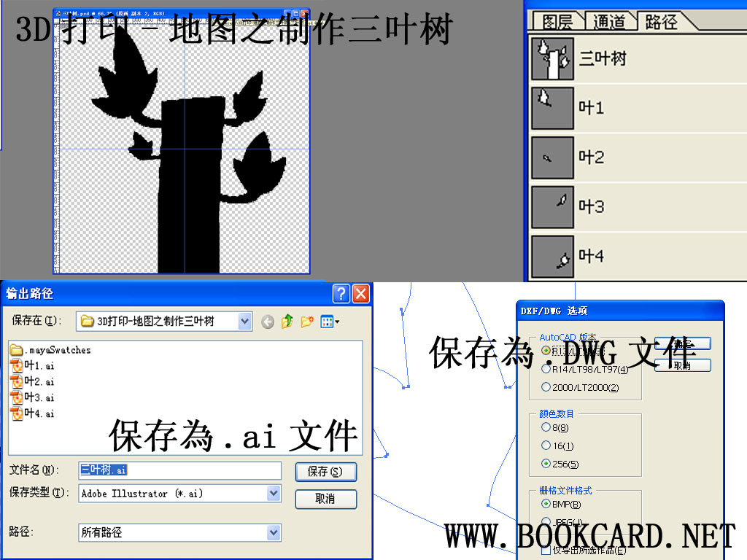Click the 保存 save button

point(325,472)
